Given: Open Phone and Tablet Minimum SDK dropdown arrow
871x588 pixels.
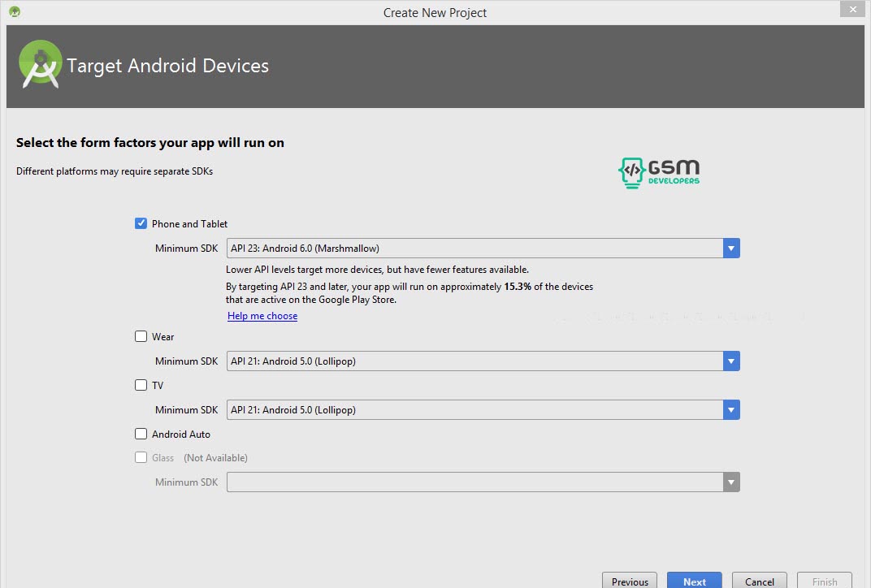Looking at the screenshot, I should tap(731, 248).
